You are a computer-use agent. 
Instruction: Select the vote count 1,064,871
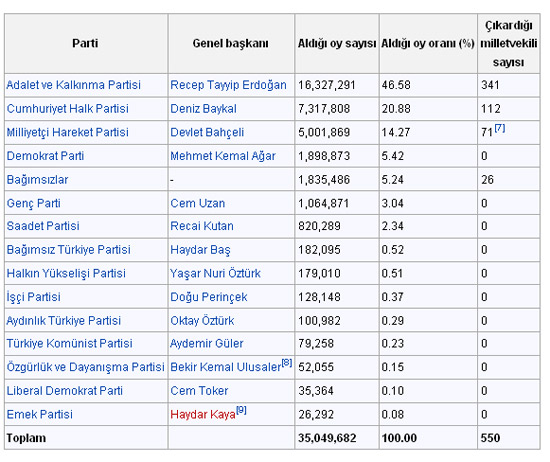(x=323, y=203)
